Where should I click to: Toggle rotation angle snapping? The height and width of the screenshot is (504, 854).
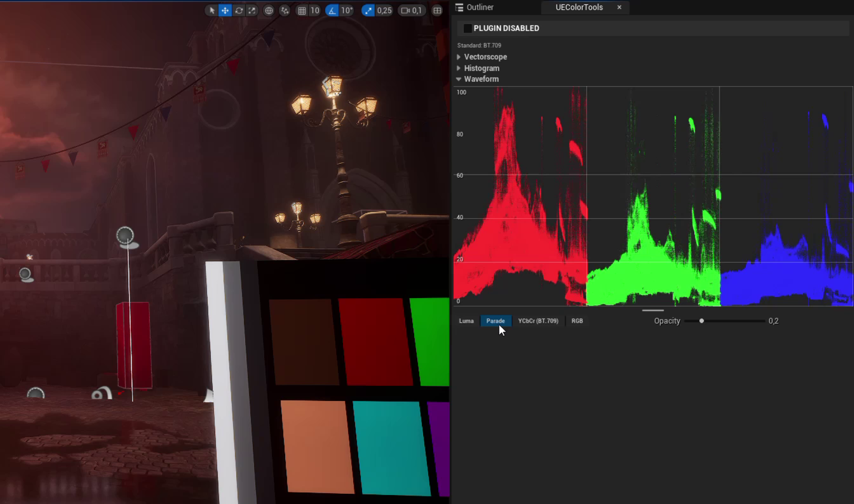tap(332, 10)
